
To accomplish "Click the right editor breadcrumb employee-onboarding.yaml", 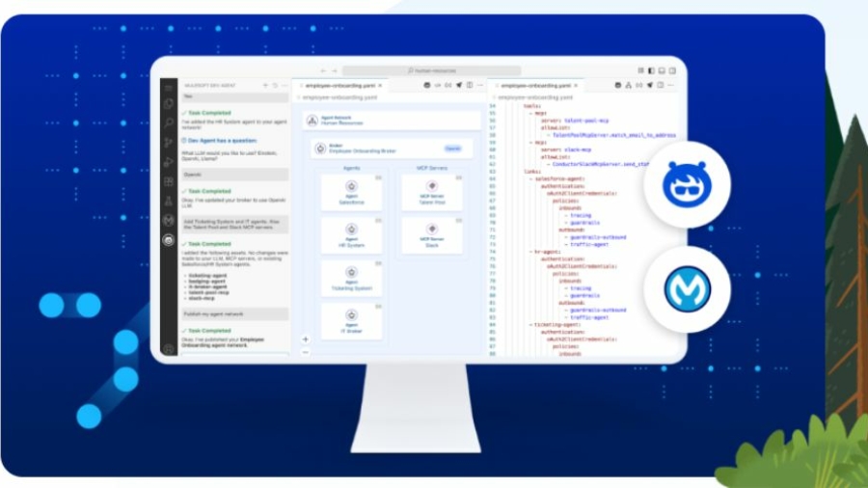I will pos(535,97).
